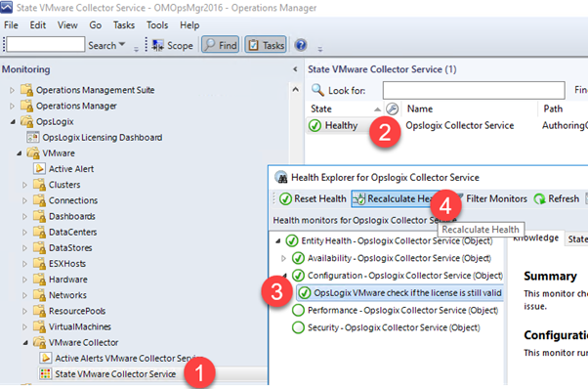Image resolution: width=588 pixels, height=389 pixels.
Task: Open OpsLogix Licensing Dashboard view
Action: [102, 137]
